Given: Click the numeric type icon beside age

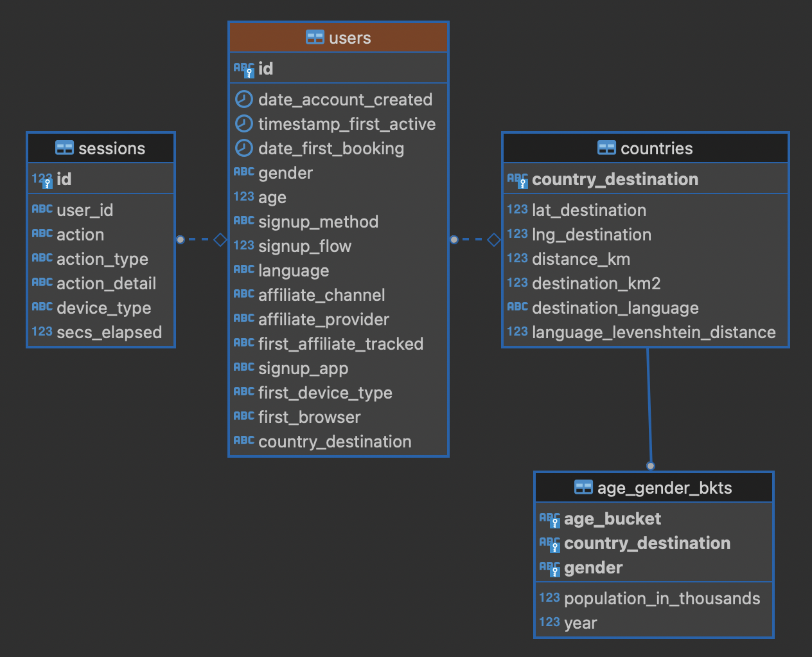Looking at the screenshot, I should pyautogui.click(x=243, y=197).
